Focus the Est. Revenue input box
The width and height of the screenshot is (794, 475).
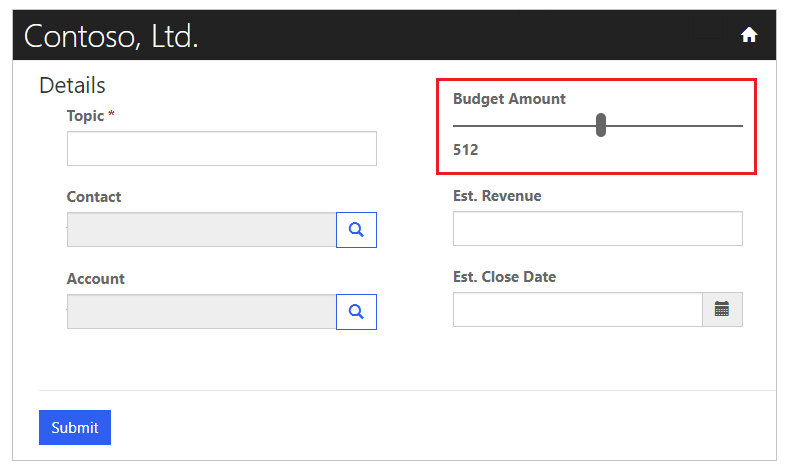[597, 228]
